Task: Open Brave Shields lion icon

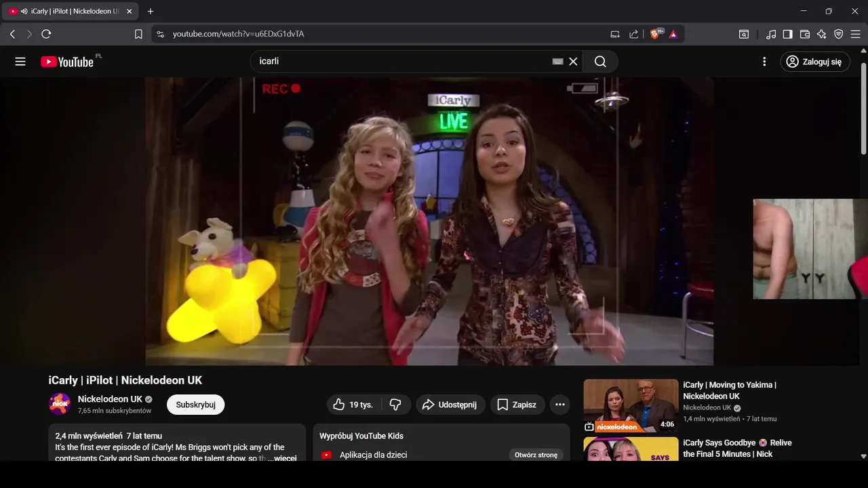Action: (656, 34)
